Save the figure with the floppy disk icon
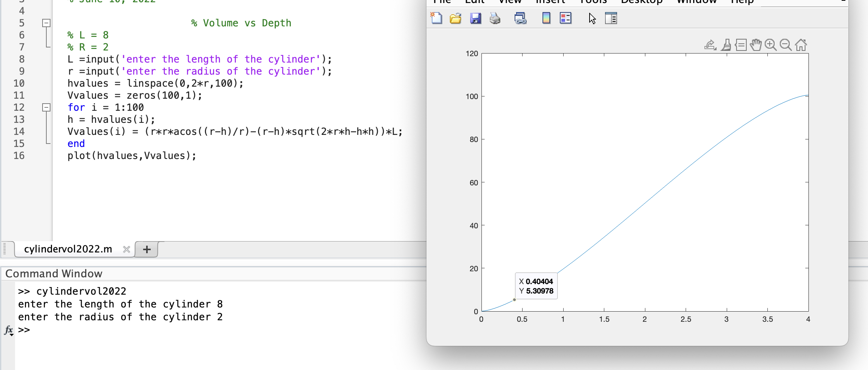Viewport: 868px width, 370px height. pos(475,18)
